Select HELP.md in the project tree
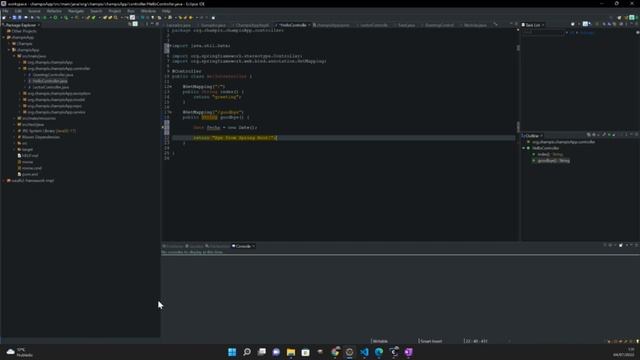640x360 pixels. click(x=29, y=156)
